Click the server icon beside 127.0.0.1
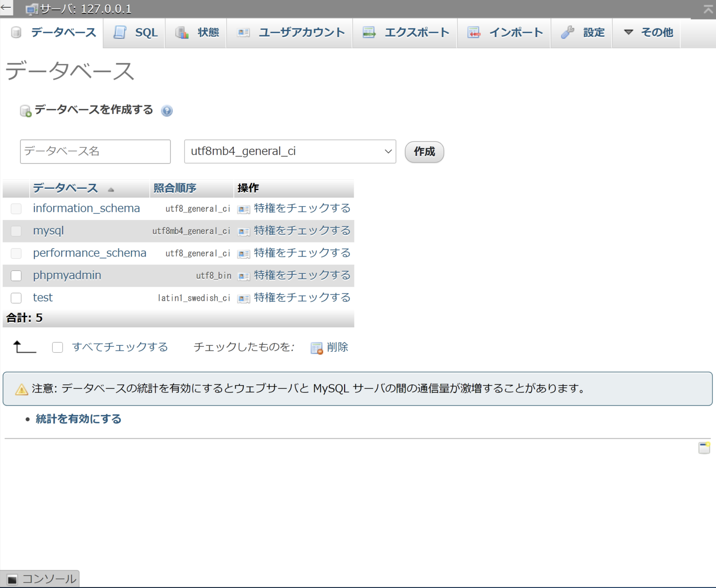716x588 pixels. tap(31, 9)
